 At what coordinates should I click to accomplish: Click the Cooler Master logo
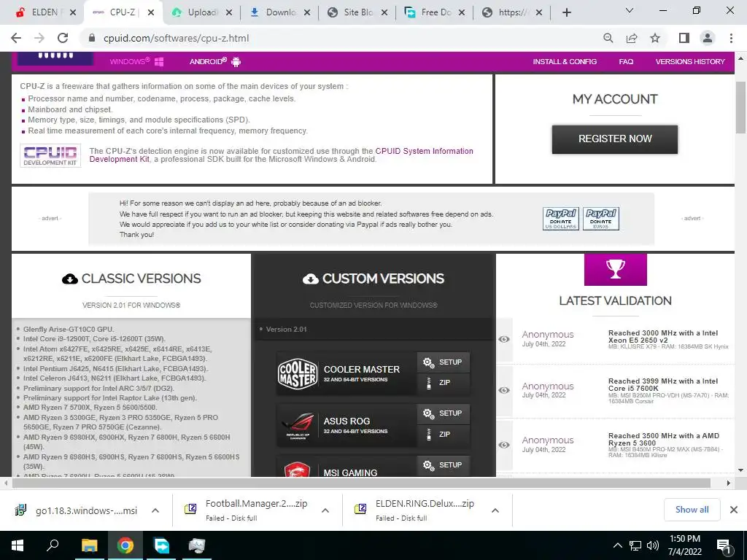(x=298, y=374)
